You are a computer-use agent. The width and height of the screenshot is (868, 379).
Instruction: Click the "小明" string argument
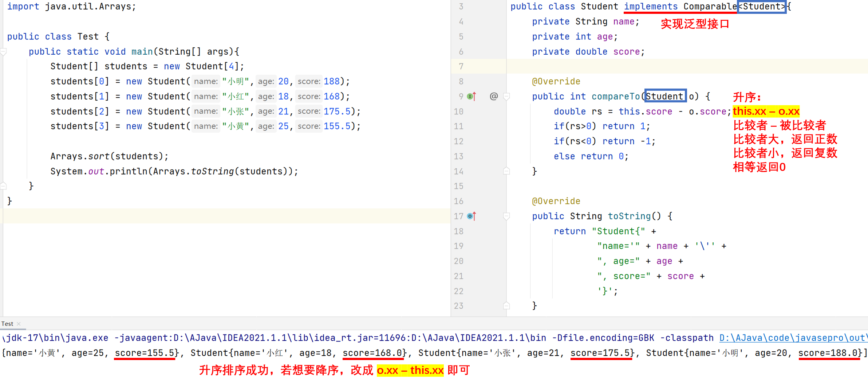pyautogui.click(x=236, y=81)
